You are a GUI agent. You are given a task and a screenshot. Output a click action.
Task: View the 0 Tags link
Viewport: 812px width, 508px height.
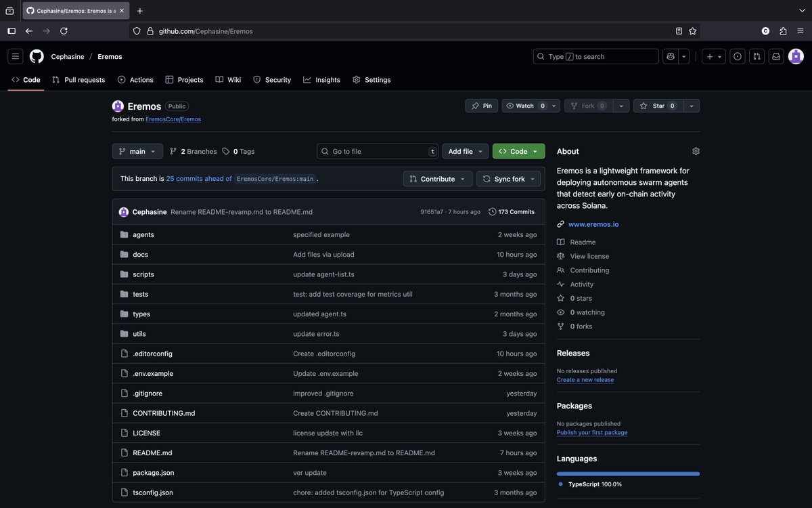[x=239, y=152]
